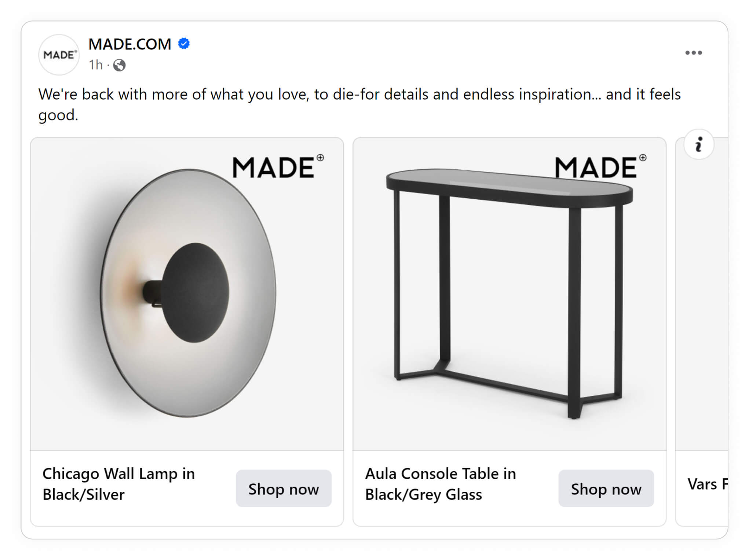Open the Aula Console Table product image
749x560 pixels.
[509, 294]
